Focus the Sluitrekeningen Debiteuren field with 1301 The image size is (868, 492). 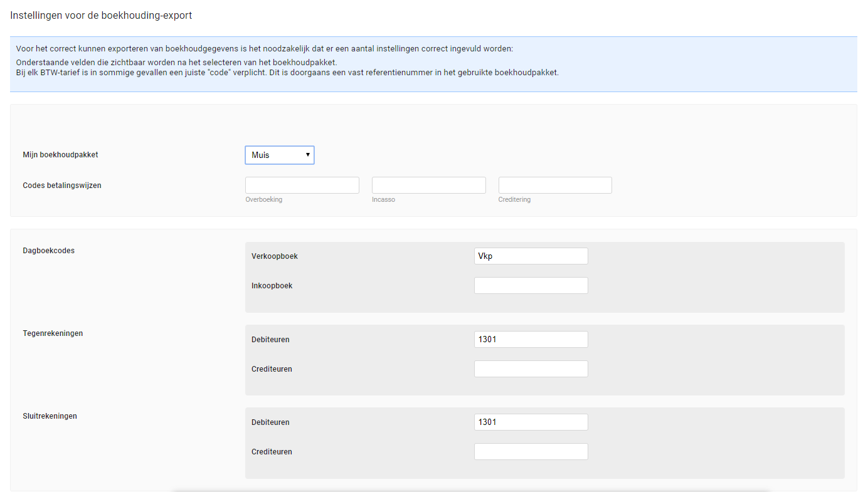point(531,422)
